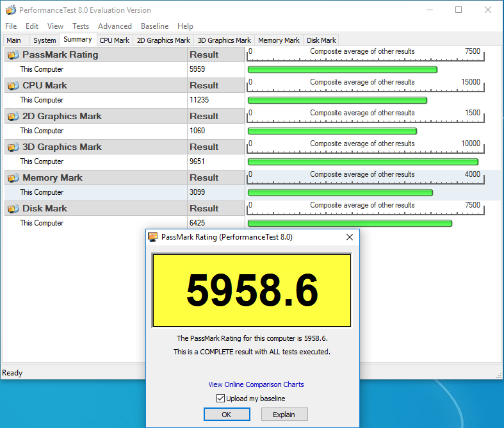
Task: Click the Ready status bar text
Action: pos(12,373)
